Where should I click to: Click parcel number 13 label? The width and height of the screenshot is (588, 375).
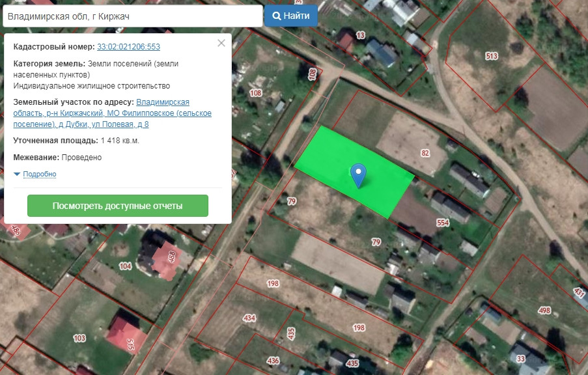tap(360, 35)
